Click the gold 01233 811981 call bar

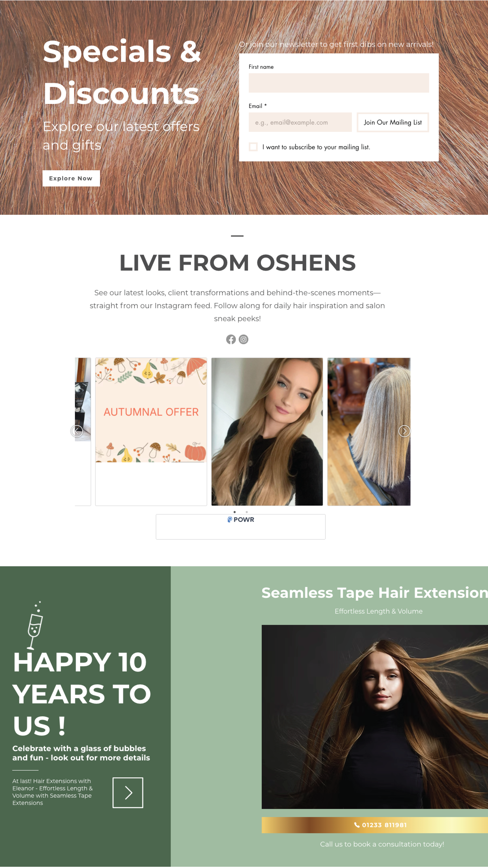[x=375, y=825]
